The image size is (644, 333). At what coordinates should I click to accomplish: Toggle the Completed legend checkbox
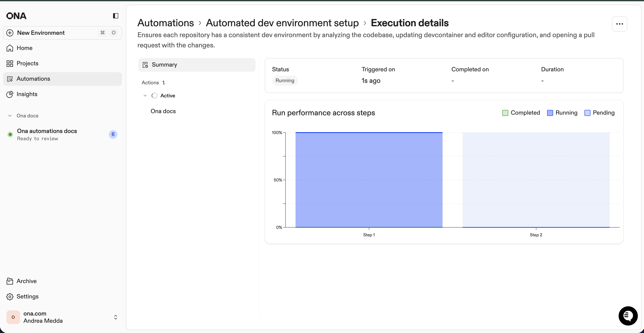coord(505,113)
